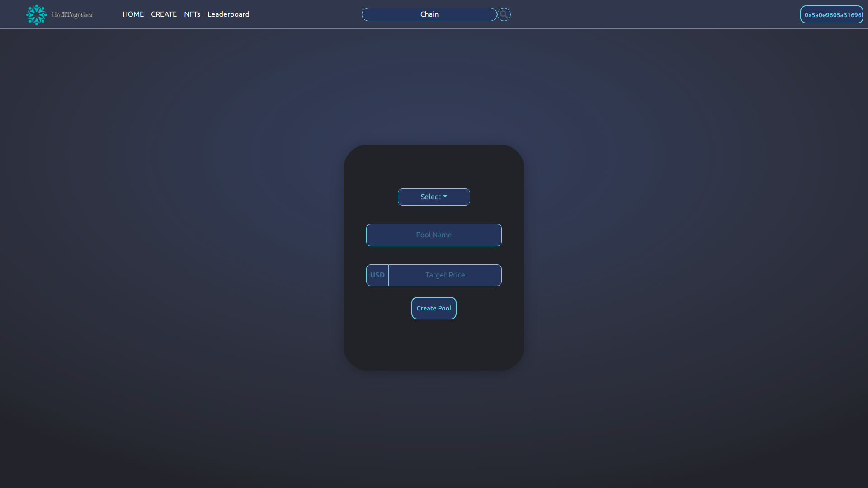The width and height of the screenshot is (868, 488).
Task: Focus the Pool Name input
Action: point(434,235)
